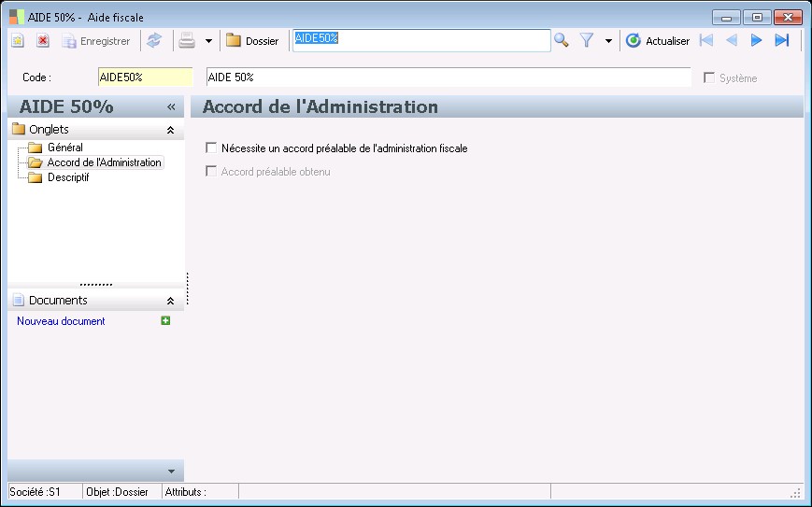The height and width of the screenshot is (507, 812).
Task: Click the new record icon in toolbar
Action: [x=18, y=40]
